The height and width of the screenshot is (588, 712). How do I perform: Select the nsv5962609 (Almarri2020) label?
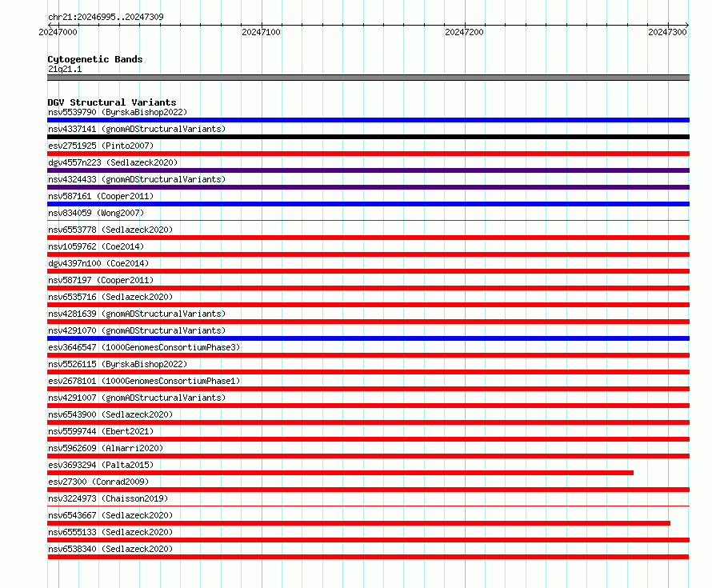pos(106,448)
